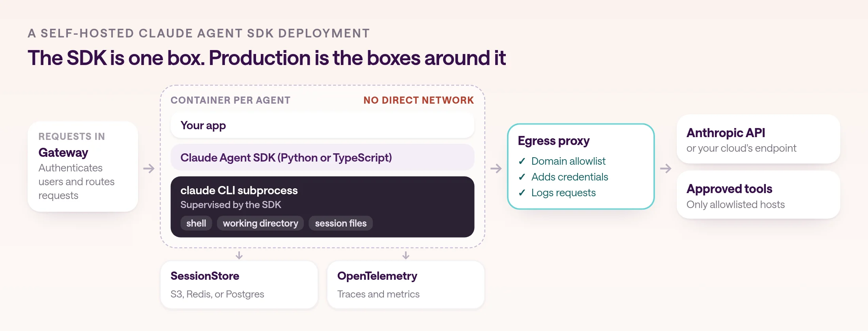Viewport: 868px width, 331px height.
Task: Click the 'CONTAINER PER AGENT' label
Action: point(230,100)
